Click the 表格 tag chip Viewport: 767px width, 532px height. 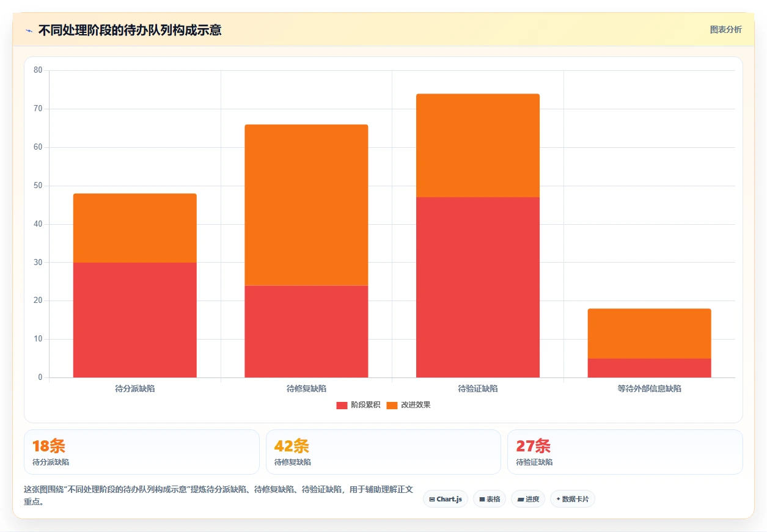pyautogui.click(x=490, y=499)
